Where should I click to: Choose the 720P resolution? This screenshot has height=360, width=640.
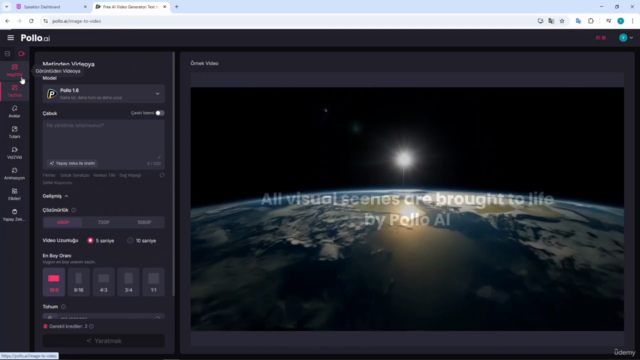point(103,222)
